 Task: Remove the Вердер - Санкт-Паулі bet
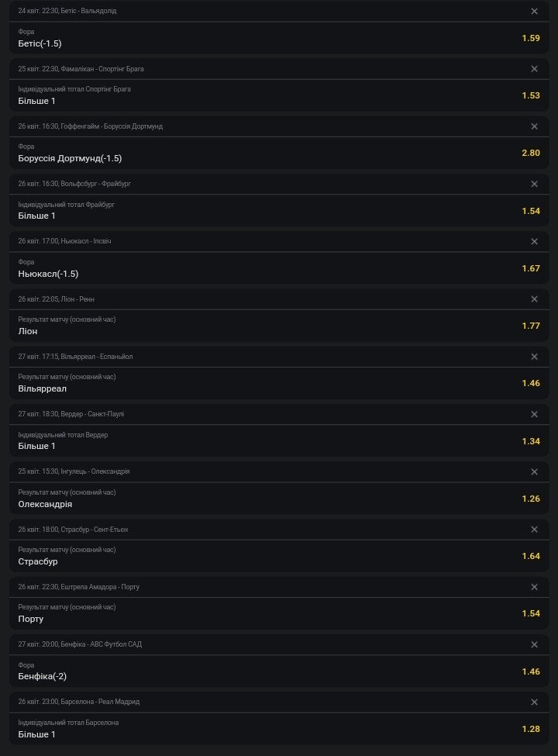click(534, 414)
